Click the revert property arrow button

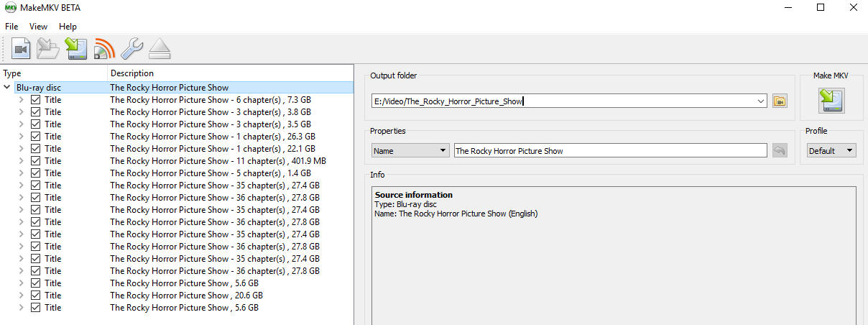[780, 150]
